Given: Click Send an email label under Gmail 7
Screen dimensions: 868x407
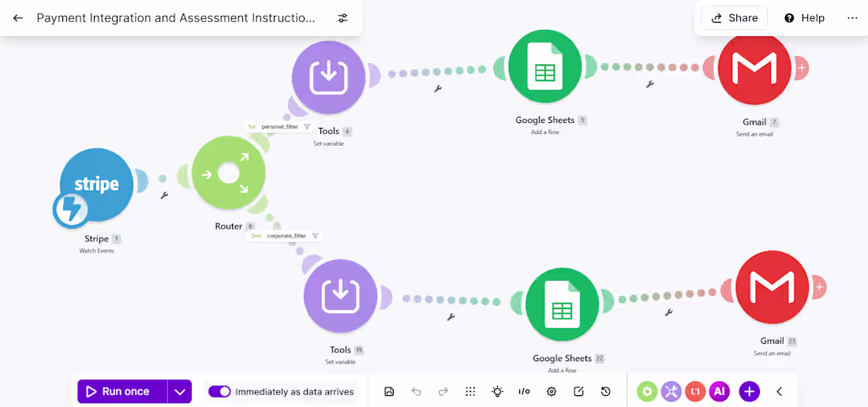Looking at the screenshot, I should (x=754, y=134).
